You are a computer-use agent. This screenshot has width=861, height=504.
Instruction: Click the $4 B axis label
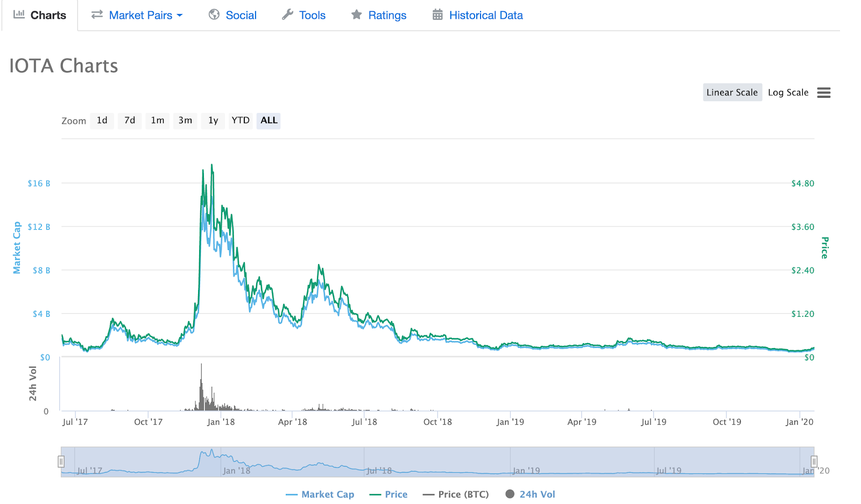pos(41,314)
